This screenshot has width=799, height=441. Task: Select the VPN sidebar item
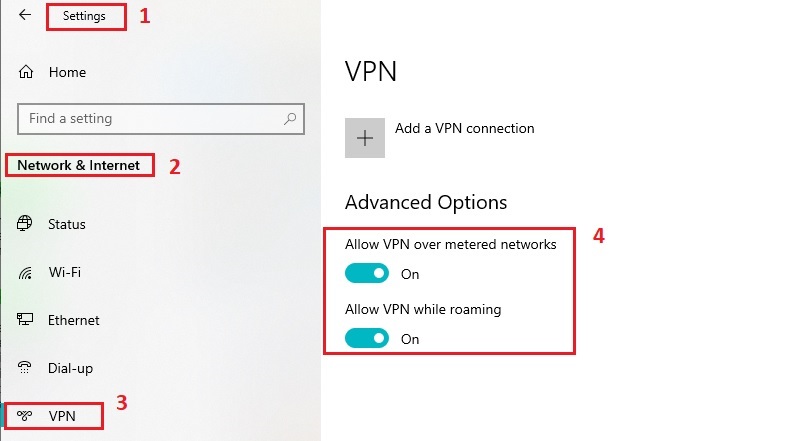click(62, 414)
